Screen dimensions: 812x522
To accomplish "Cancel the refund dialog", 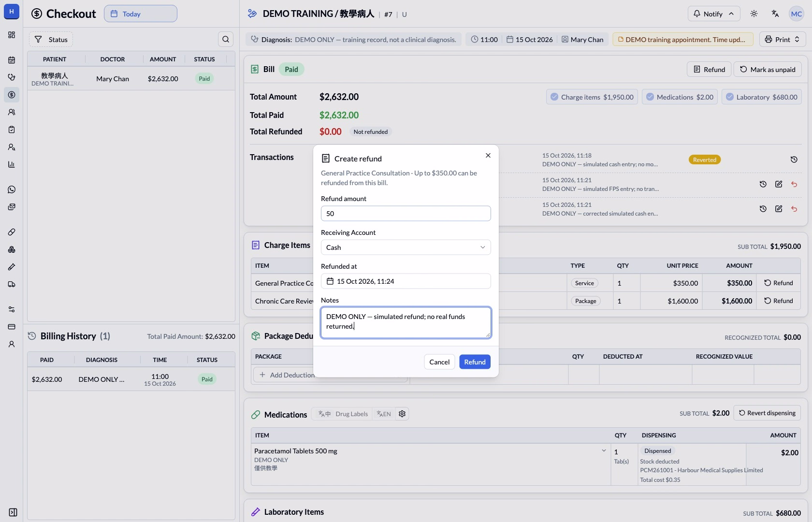I will 439,362.
